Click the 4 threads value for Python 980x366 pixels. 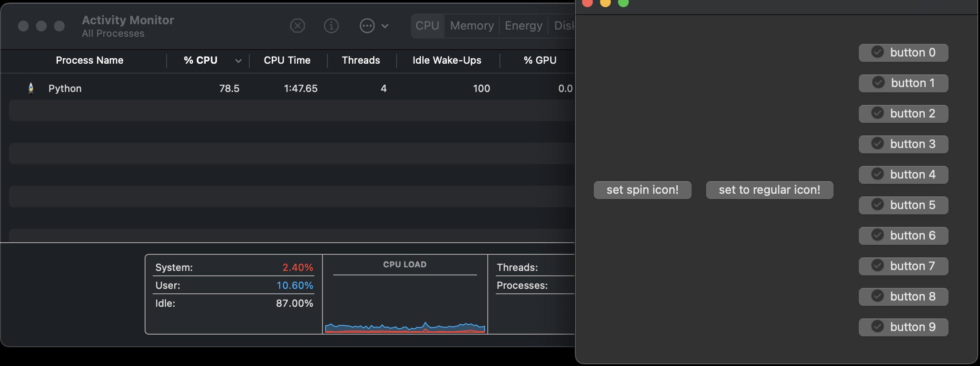point(384,88)
